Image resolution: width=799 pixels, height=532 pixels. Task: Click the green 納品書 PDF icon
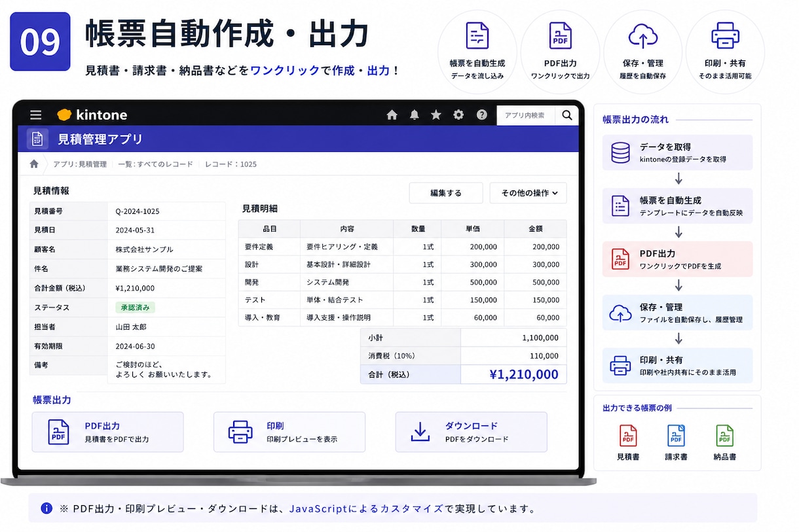[x=724, y=436]
